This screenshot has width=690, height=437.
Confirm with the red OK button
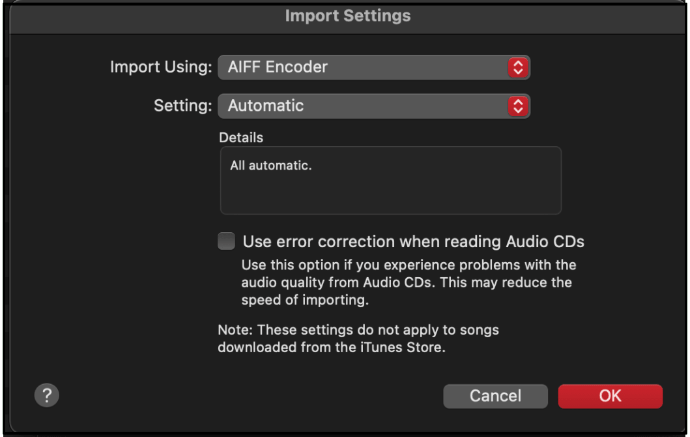pos(610,395)
